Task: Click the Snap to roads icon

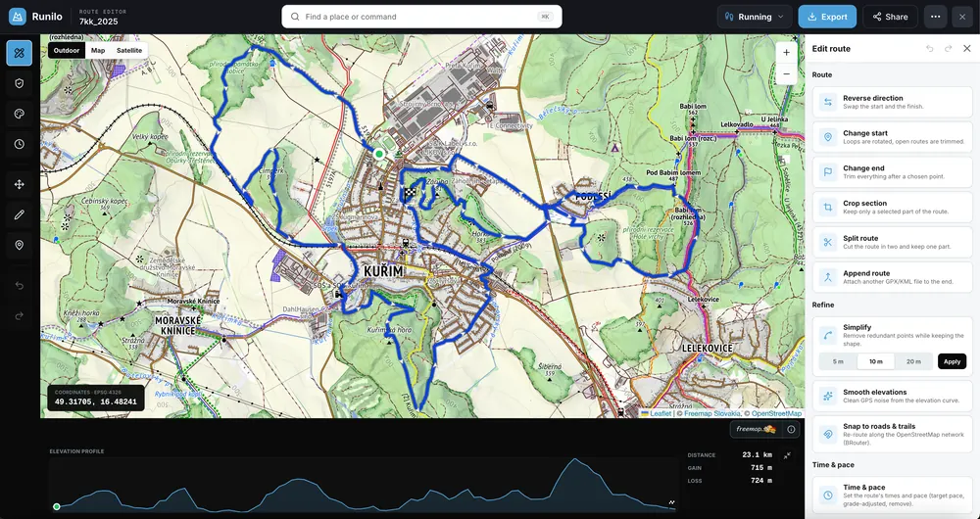Action: pos(828,435)
